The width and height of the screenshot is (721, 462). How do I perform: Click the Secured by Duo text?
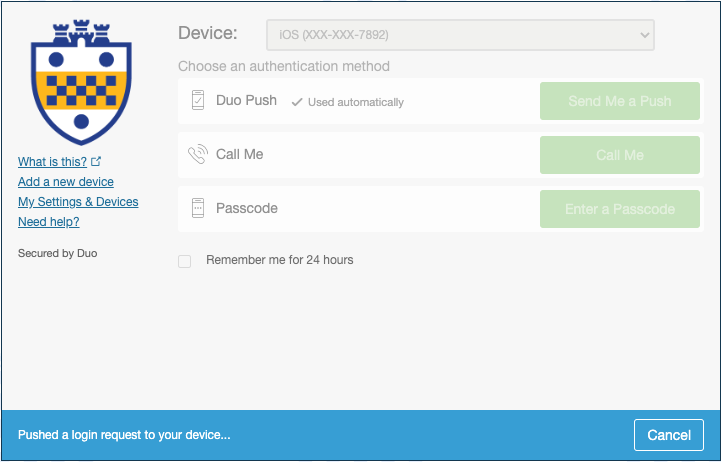(x=57, y=253)
